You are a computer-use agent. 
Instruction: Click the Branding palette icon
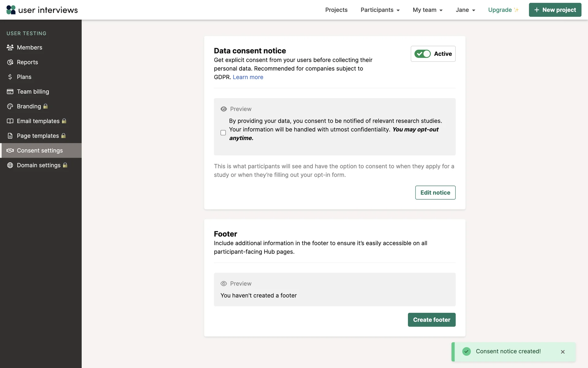tap(10, 106)
